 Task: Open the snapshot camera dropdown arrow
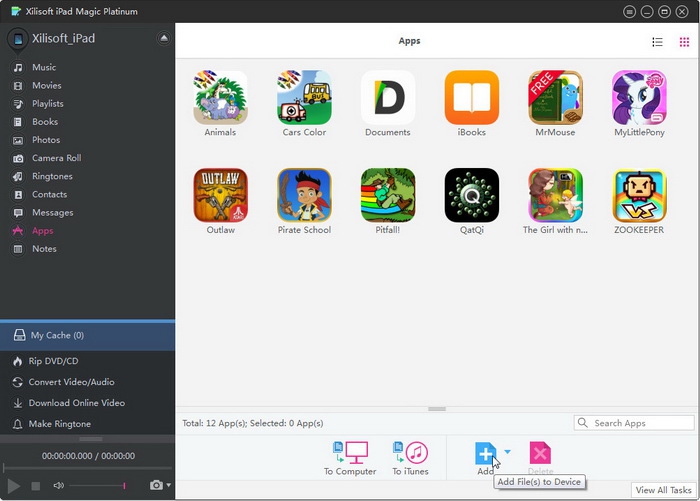click(x=168, y=485)
